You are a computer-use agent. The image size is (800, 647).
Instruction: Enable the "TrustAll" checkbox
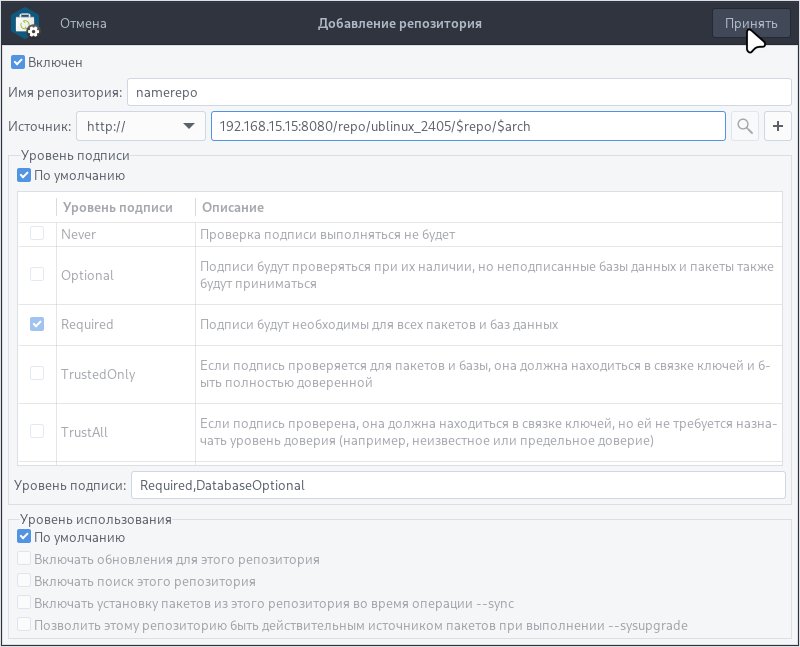36,433
